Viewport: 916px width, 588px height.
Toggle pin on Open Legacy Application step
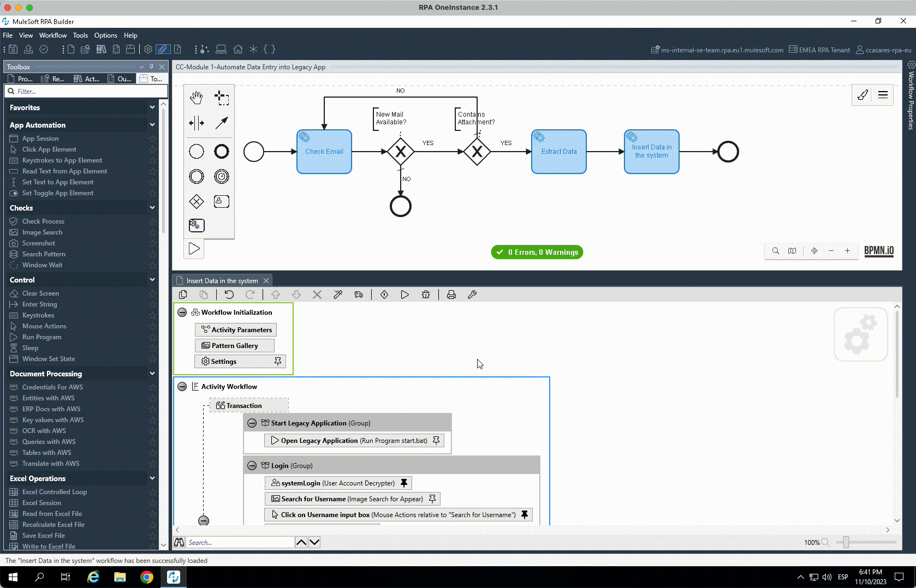(436, 441)
